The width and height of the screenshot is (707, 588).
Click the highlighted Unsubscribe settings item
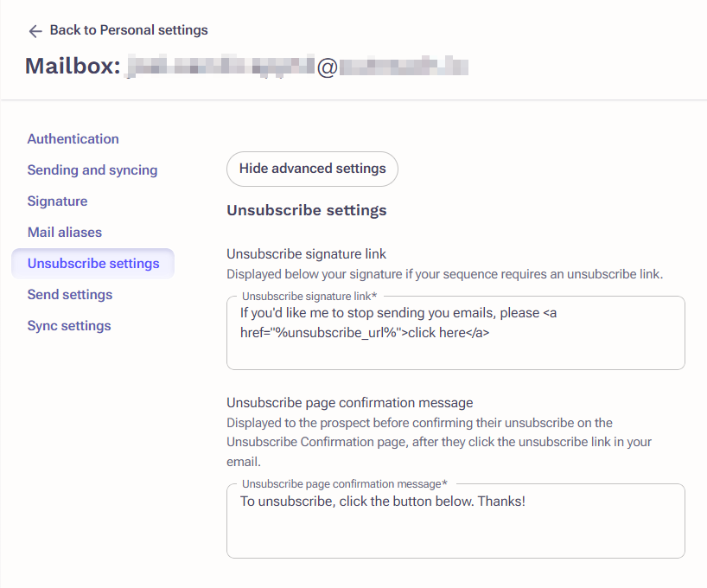pos(92,263)
